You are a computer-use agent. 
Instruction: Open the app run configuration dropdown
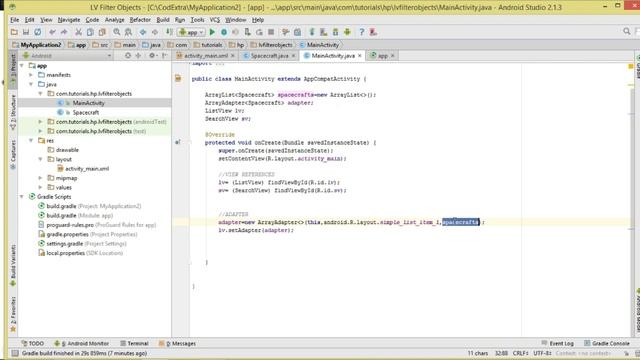point(191,32)
